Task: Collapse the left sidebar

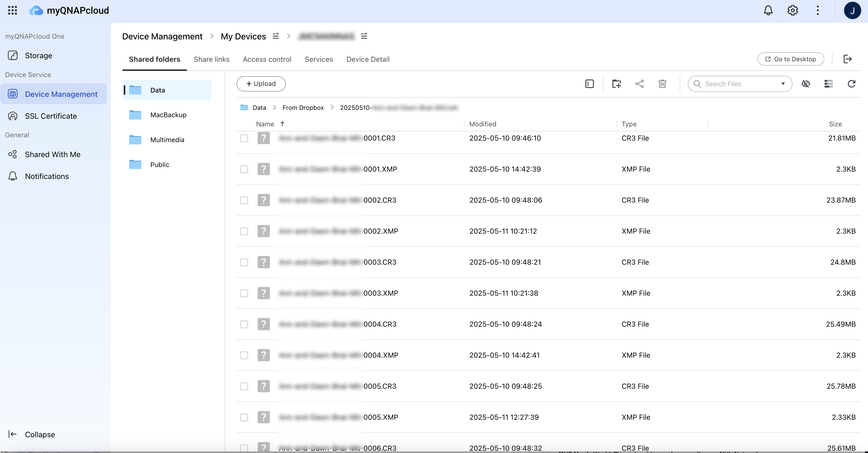Action: pos(32,434)
